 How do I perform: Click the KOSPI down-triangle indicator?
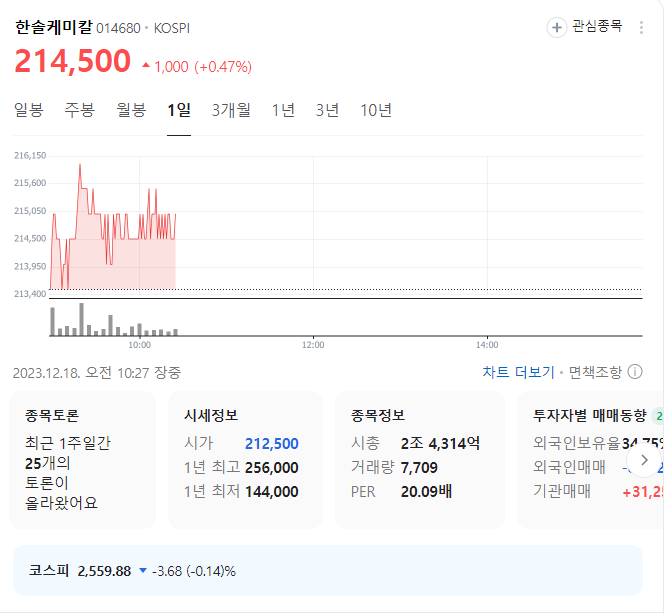pyautogui.click(x=143, y=571)
